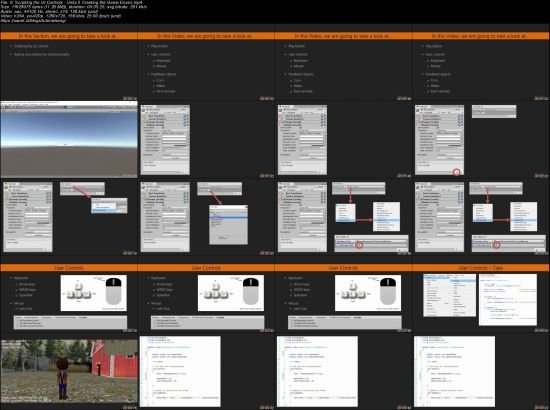
Task: Click the https URL line in the header
Action: tap(33, 21)
